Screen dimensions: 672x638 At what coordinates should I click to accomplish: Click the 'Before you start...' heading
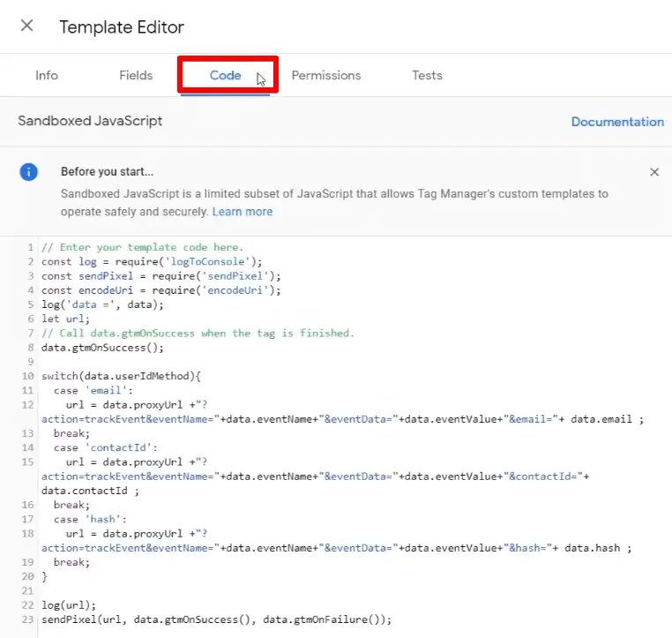[x=107, y=171]
